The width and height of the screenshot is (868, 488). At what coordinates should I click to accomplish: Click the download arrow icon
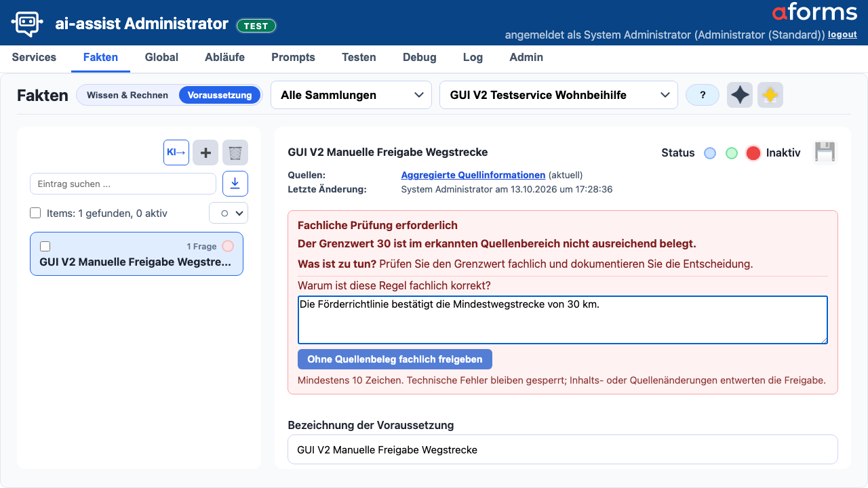(x=235, y=184)
